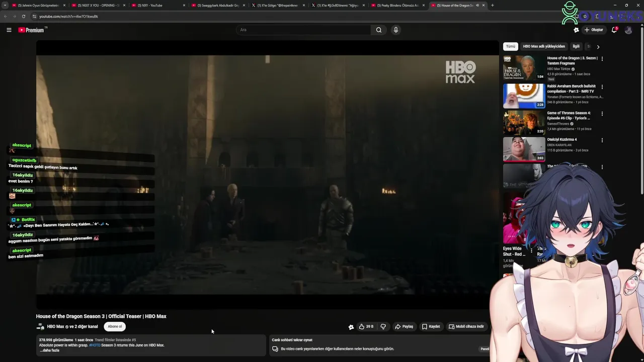Image resolution: width=644 pixels, height=362 pixels.
Task: Click the address bar URL
Action: [x=68, y=16]
